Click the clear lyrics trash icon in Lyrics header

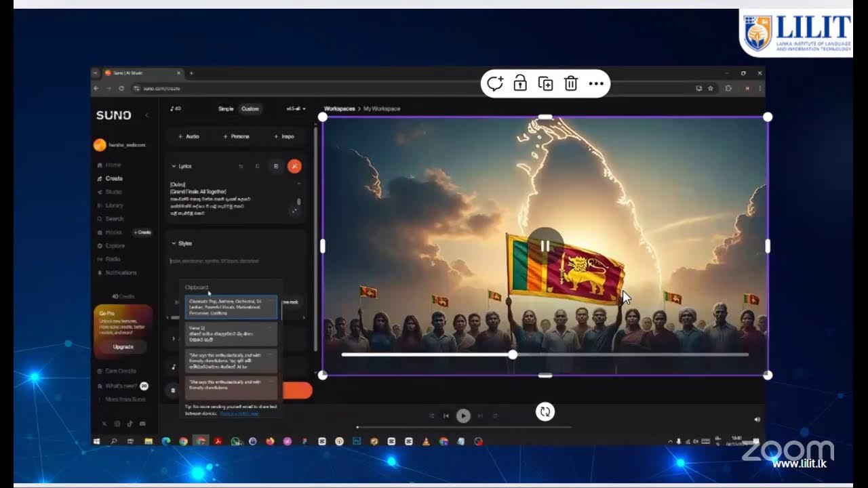click(x=275, y=166)
